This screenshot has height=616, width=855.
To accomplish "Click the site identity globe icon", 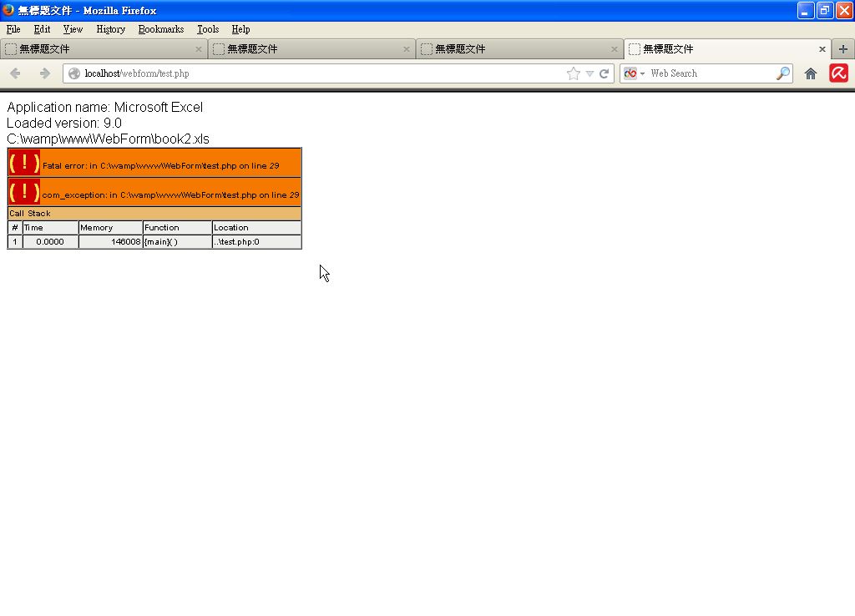I will pos(74,73).
